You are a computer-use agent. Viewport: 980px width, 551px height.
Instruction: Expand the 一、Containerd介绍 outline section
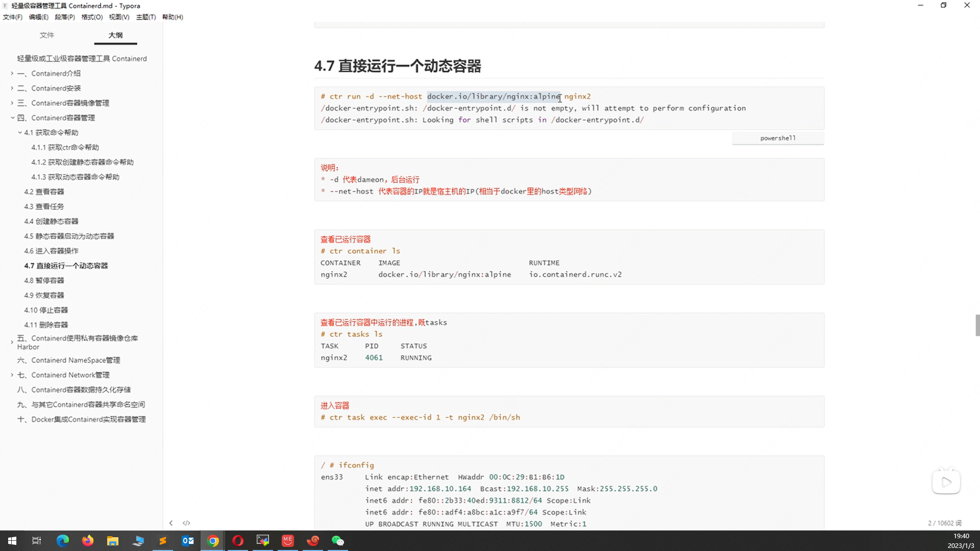click(x=12, y=73)
